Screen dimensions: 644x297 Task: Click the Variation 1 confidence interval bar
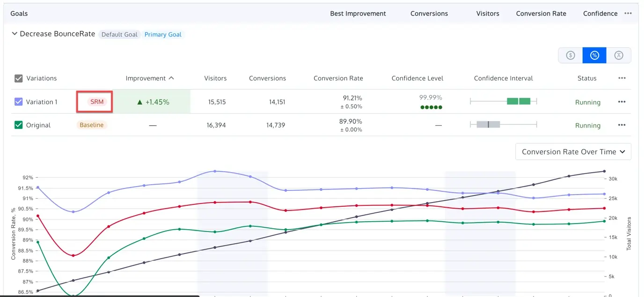click(519, 101)
